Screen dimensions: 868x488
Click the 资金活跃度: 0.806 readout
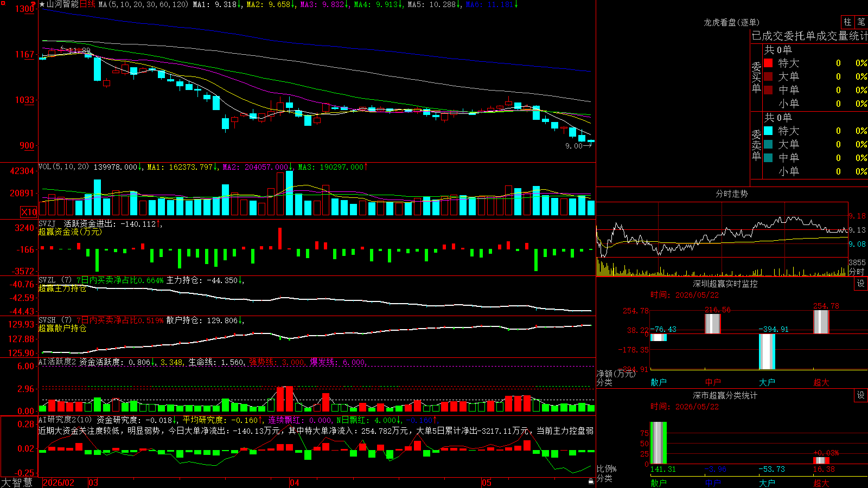[117, 362]
